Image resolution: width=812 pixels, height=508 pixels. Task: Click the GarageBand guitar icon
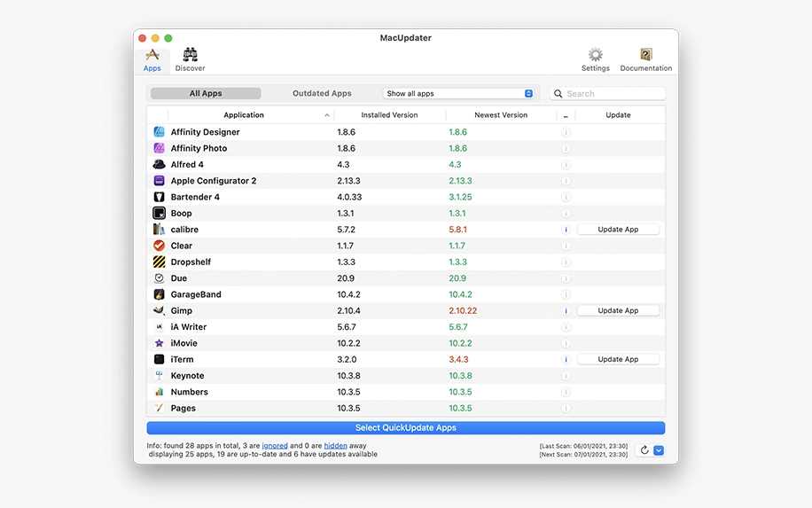coord(159,294)
